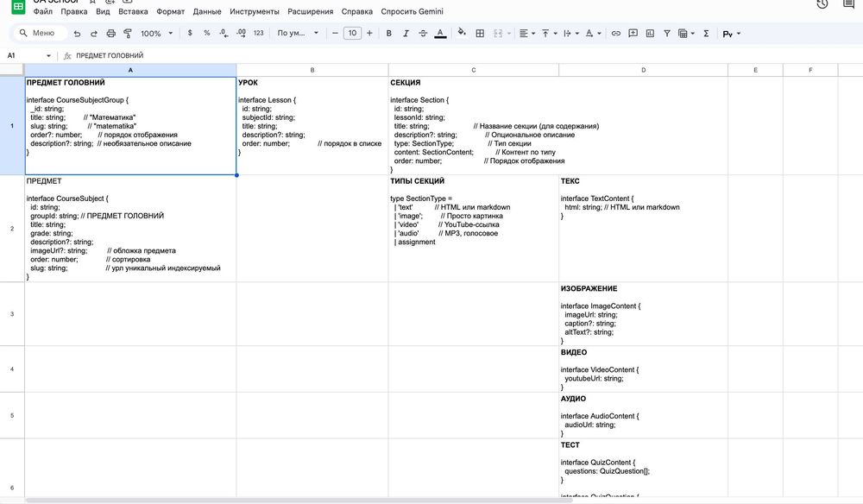Open the font family dropdown "По ум..."
The height and width of the screenshot is (504, 863).
pyautogui.click(x=298, y=33)
